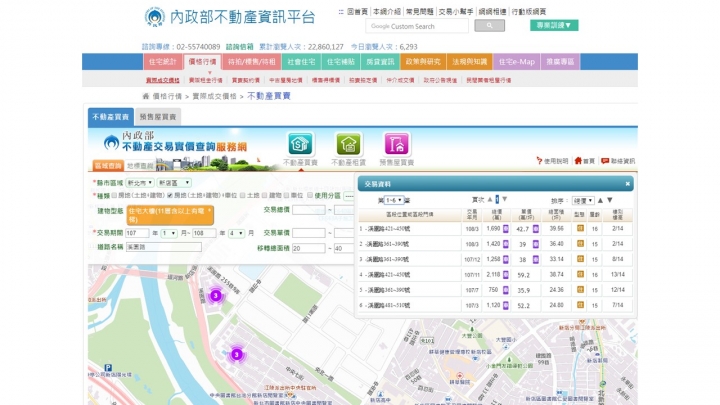Click purple icon next to total price 2,118
Image resolution: width=720 pixels, height=405 pixels.
(506, 275)
